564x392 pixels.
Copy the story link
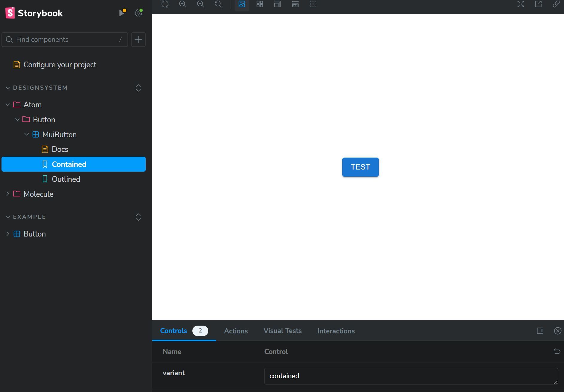pos(556,4)
